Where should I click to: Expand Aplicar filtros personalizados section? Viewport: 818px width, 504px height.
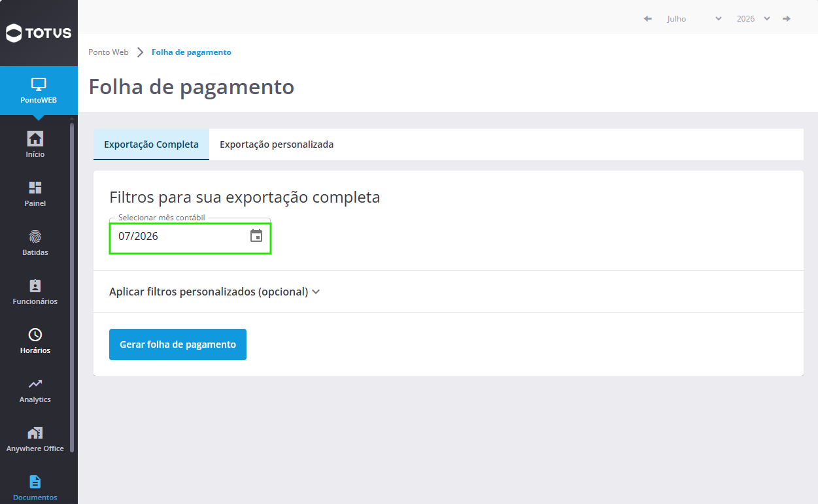pos(214,292)
